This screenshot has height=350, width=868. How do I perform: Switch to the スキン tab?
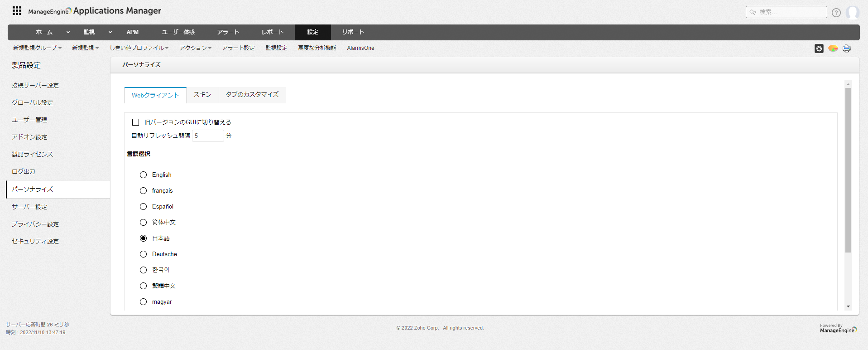point(202,95)
